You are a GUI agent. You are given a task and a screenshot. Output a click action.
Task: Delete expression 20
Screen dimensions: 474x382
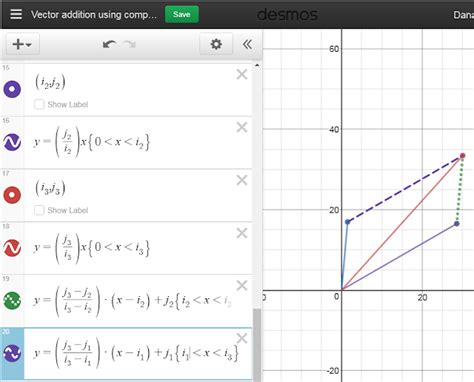click(x=242, y=338)
